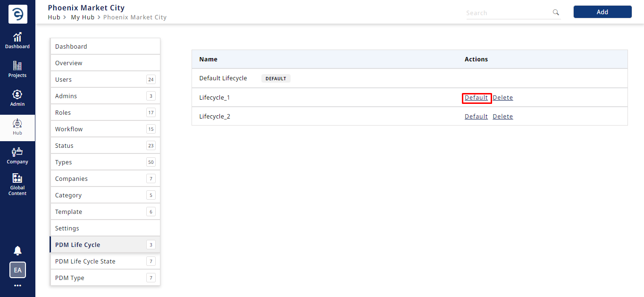This screenshot has width=644, height=297.
Task: Open the Types menu item
Action: pyautogui.click(x=105, y=162)
